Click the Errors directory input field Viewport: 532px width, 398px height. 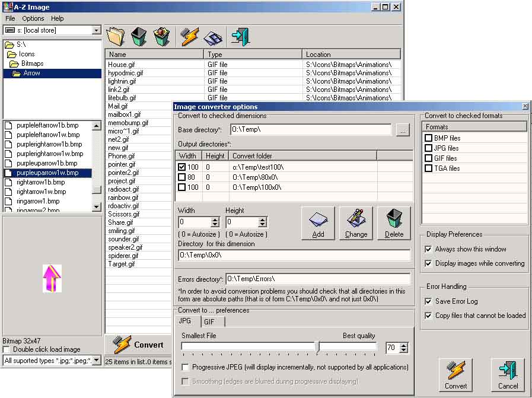tap(318, 279)
